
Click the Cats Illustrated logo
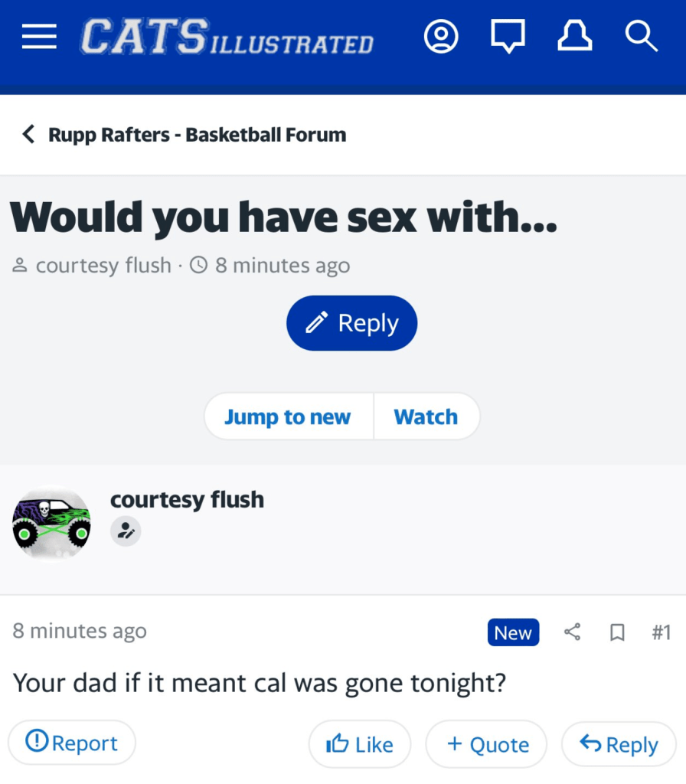pos(227,37)
